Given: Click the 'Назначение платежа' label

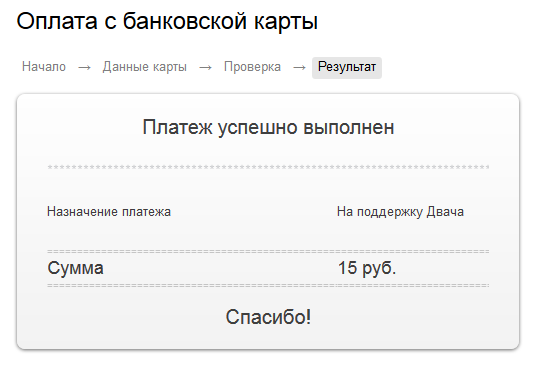Looking at the screenshot, I should pyautogui.click(x=109, y=212).
